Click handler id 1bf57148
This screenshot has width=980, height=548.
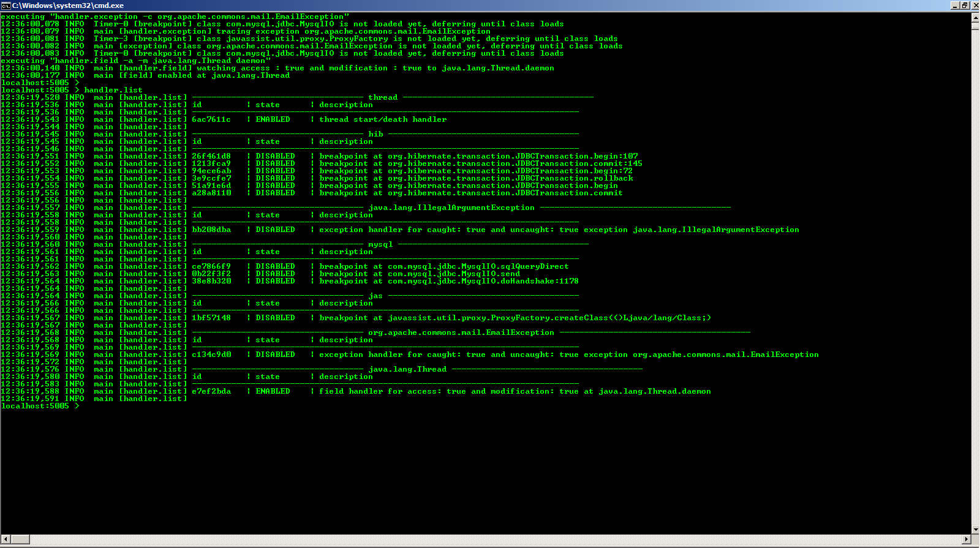tap(211, 318)
